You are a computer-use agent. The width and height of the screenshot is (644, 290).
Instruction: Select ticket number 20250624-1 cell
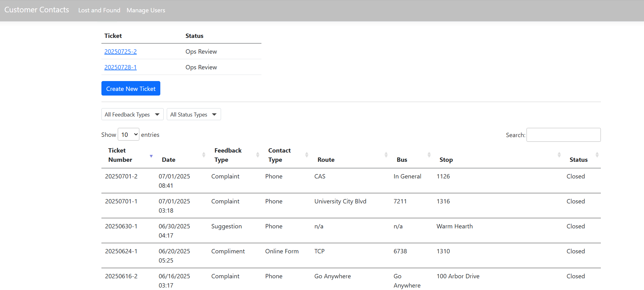pyautogui.click(x=121, y=251)
